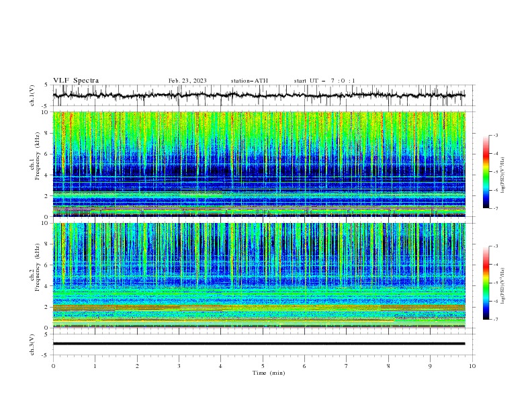Click the time axis tick label "10"
The width and height of the screenshot is (532, 411).
tap(472, 366)
